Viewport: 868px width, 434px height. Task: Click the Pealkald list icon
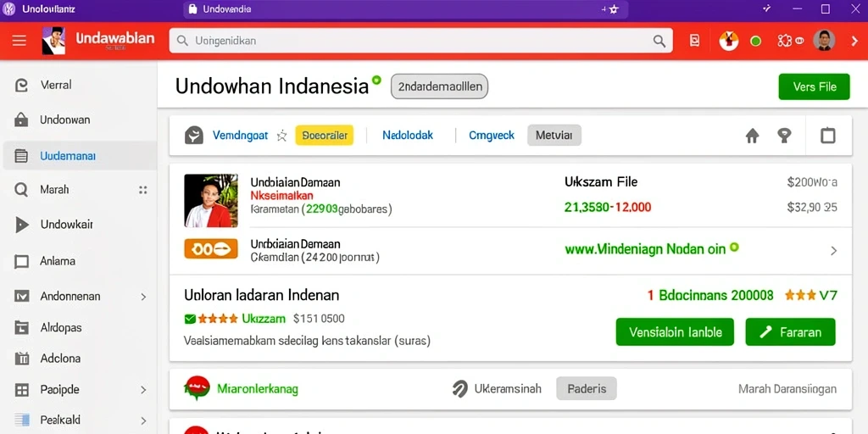[x=21, y=420]
